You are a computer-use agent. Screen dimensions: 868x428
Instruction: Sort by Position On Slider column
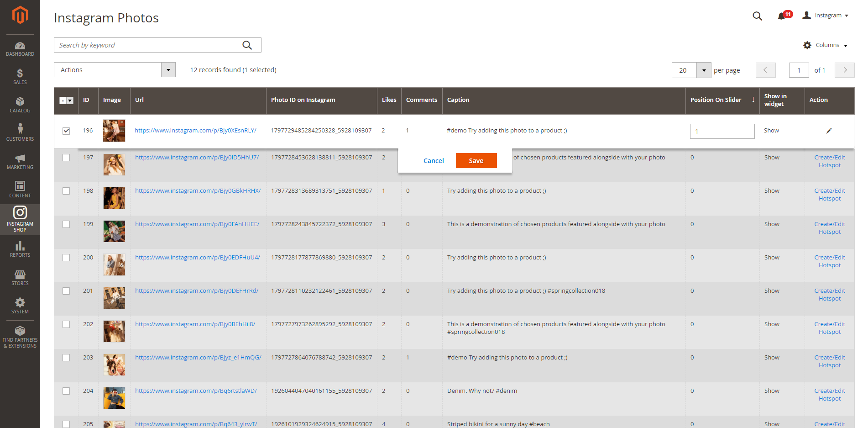pyautogui.click(x=722, y=100)
